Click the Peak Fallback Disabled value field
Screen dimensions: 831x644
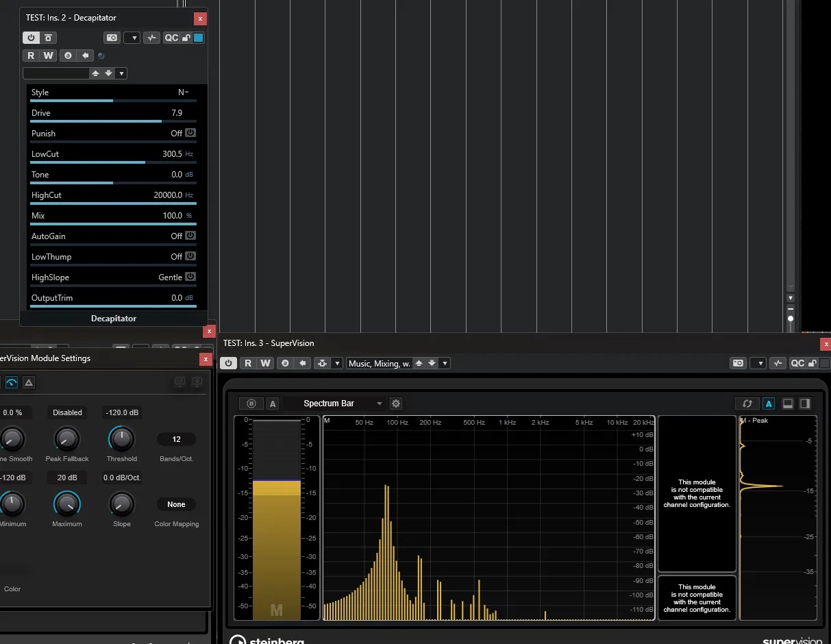[x=67, y=412]
